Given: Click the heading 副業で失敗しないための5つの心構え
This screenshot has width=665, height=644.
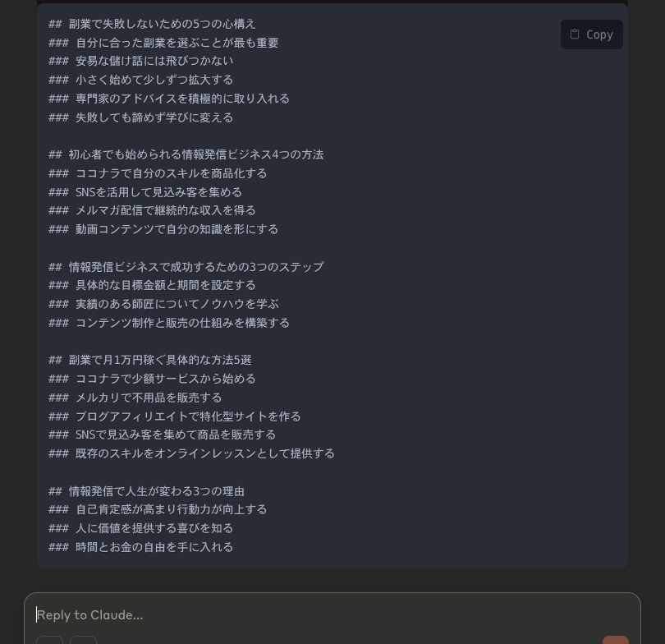Looking at the screenshot, I should (x=162, y=24).
